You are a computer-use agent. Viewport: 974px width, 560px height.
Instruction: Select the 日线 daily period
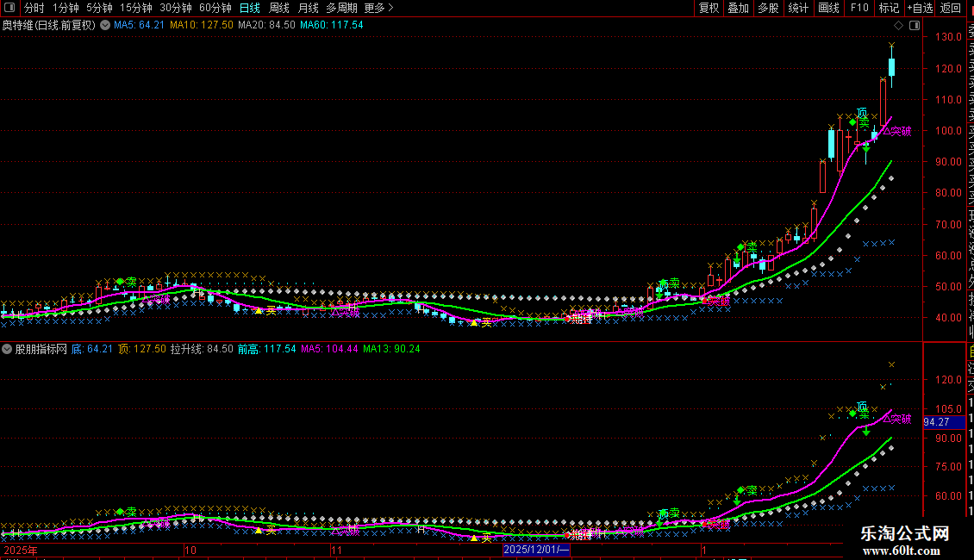pos(250,8)
